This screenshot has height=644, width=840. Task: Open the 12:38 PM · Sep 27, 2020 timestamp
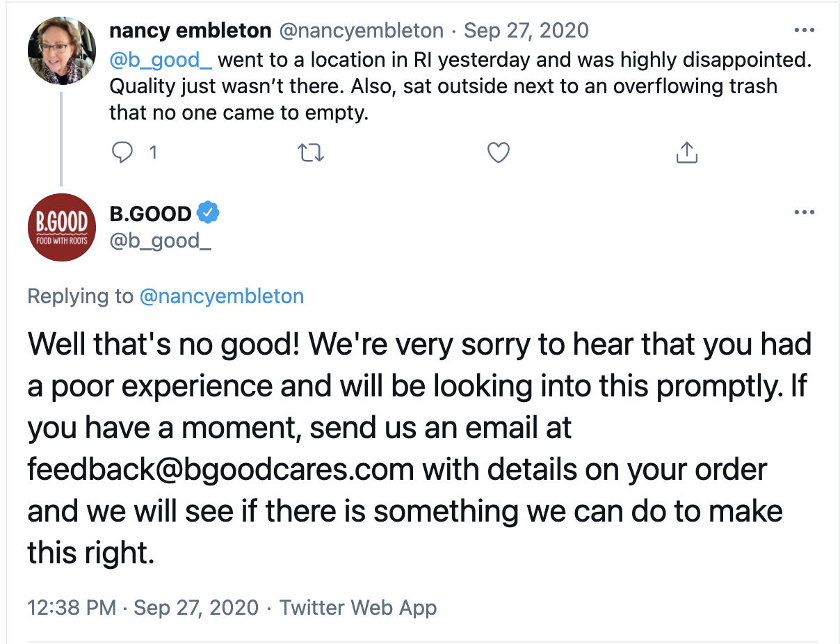click(x=143, y=607)
